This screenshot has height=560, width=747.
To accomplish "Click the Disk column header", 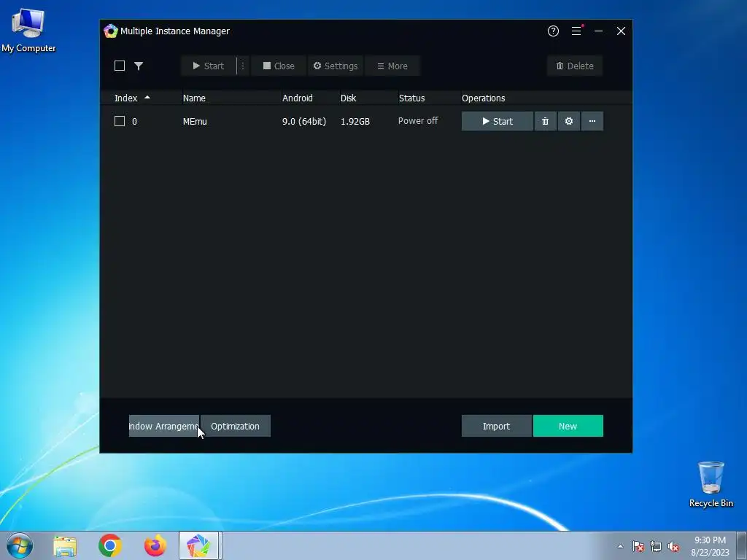I will click(348, 98).
